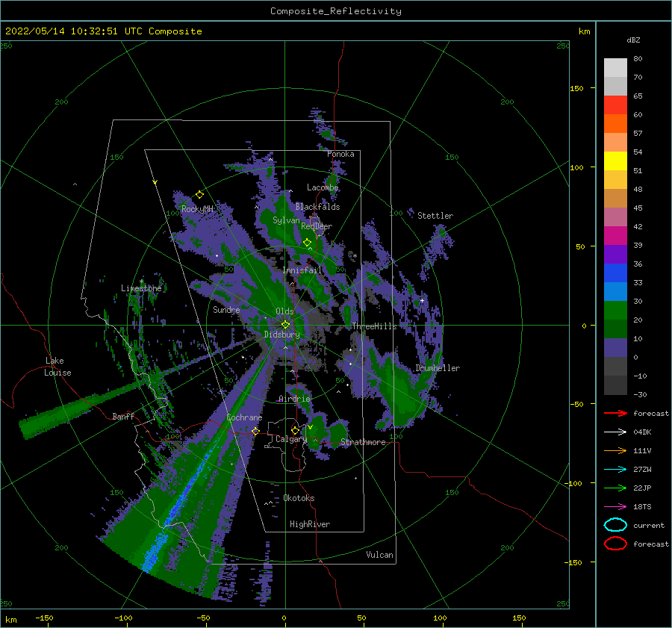672x628 pixels.
Task: Click the Composite_Reflectivity title text
Action: click(335, 11)
